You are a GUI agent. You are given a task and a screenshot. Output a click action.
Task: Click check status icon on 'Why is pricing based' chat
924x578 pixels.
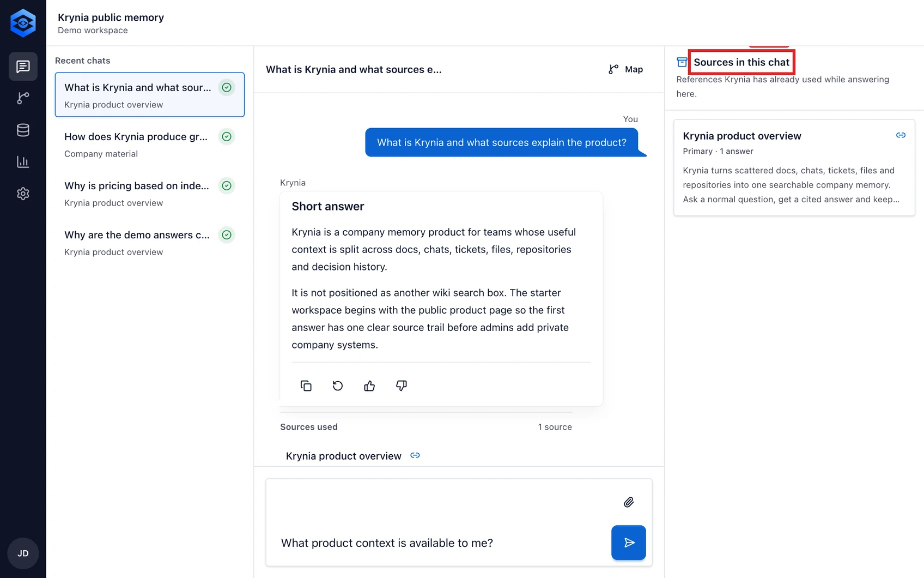227,185
